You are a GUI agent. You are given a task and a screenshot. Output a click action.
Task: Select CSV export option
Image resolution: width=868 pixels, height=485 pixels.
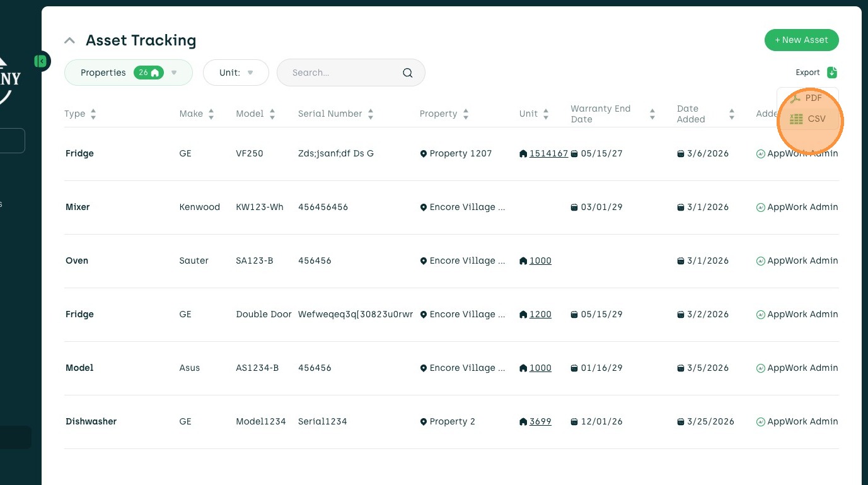pyautogui.click(x=808, y=119)
